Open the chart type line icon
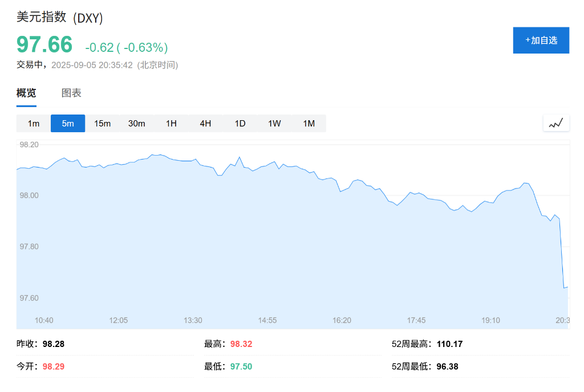Screen dimensions: 584x392 pos(556,123)
